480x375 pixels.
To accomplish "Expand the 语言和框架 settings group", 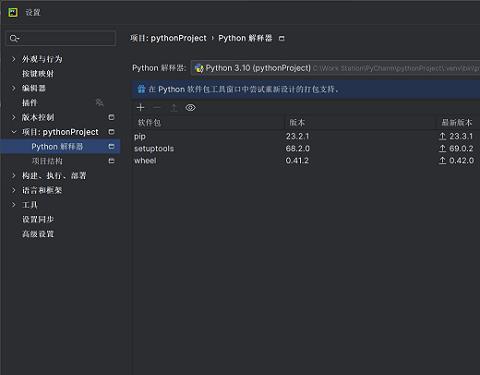I will pyautogui.click(x=13, y=190).
